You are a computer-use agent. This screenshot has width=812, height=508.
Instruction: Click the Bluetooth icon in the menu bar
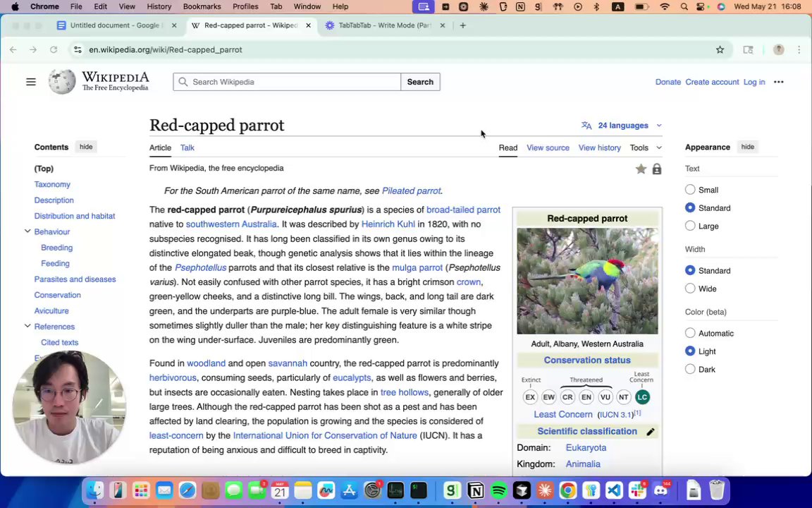596,7
